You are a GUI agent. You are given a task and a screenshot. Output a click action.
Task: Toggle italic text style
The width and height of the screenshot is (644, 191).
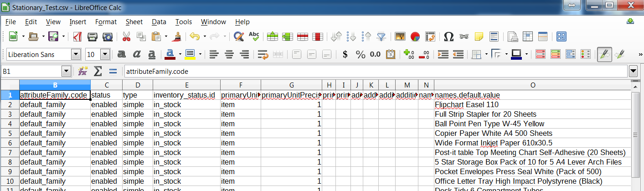coord(137,55)
